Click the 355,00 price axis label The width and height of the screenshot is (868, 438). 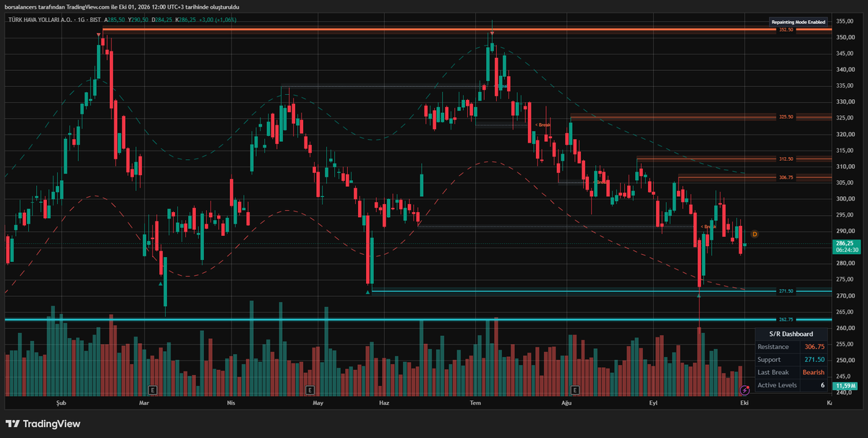click(x=846, y=22)
